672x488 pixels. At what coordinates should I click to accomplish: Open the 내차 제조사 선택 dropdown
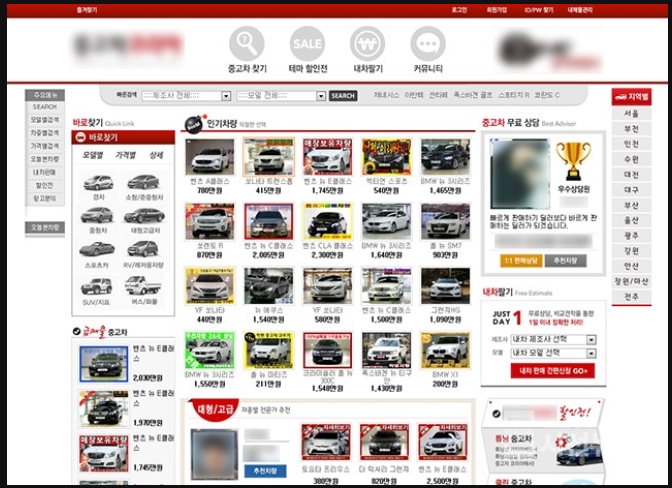pos(553,339)
